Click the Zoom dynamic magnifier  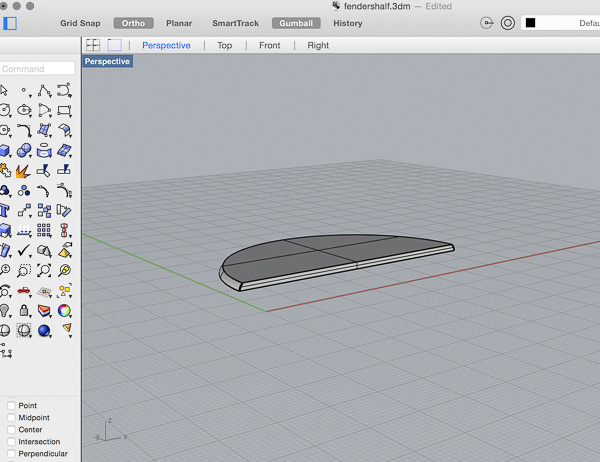[x=5, y=270]
